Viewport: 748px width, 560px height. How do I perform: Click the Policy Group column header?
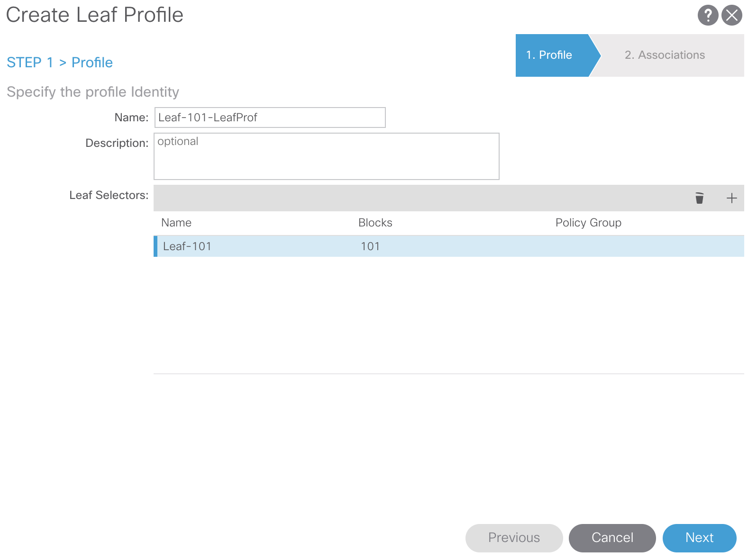click(588, 223)
